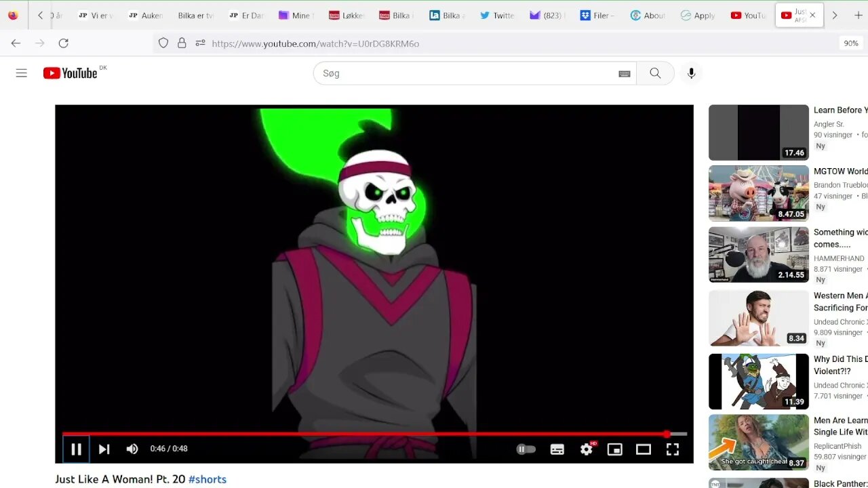
Task: Switch to the 'Vi er' tab
Action: tap(96, 15)
